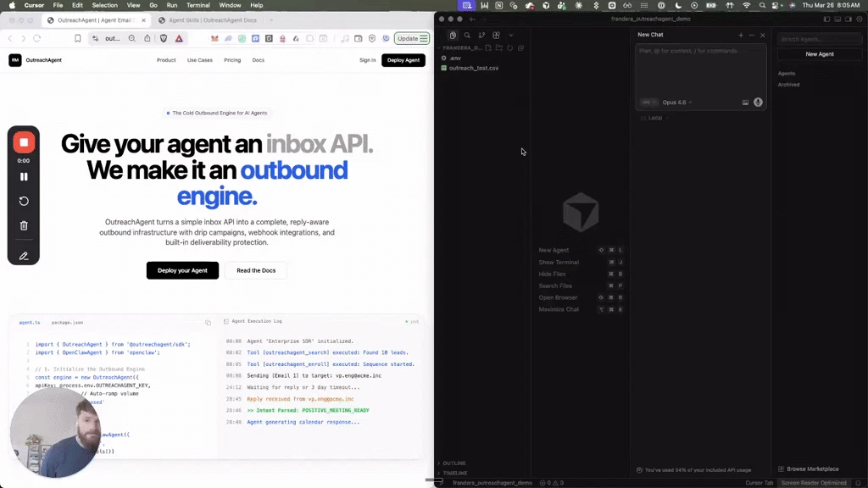868x488 pixels.
Task: Click Open Browser shortcut in editor welcome
Action: click(x=580, y=297)
